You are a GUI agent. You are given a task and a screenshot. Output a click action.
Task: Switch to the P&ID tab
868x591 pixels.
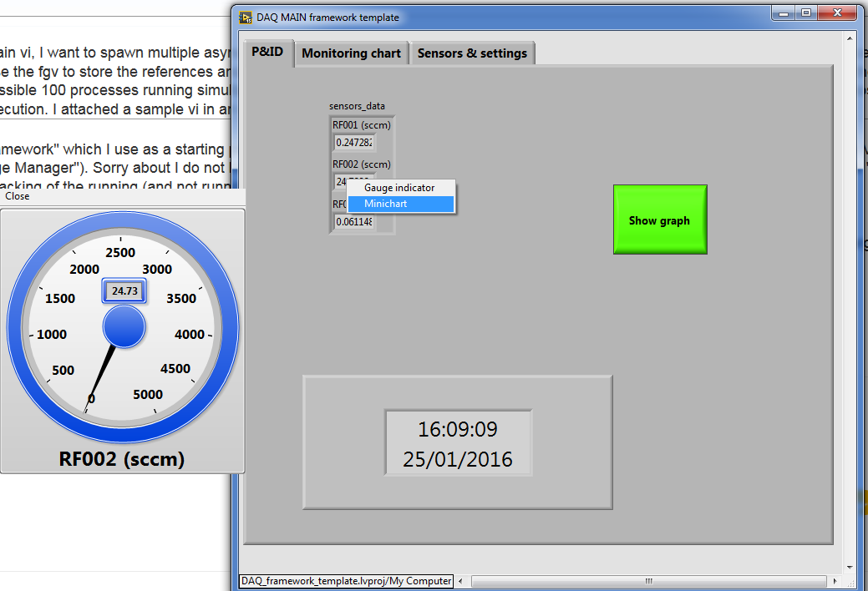click(268, 53)
